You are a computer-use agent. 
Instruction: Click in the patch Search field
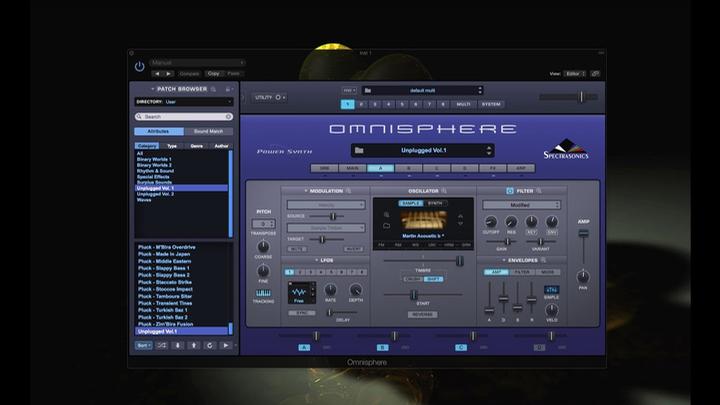pos(184,117)
